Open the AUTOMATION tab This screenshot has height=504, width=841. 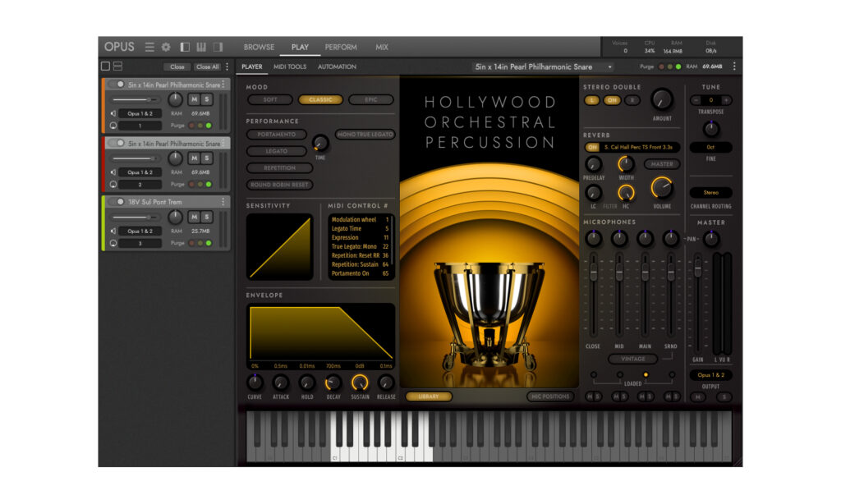[337, 66]
